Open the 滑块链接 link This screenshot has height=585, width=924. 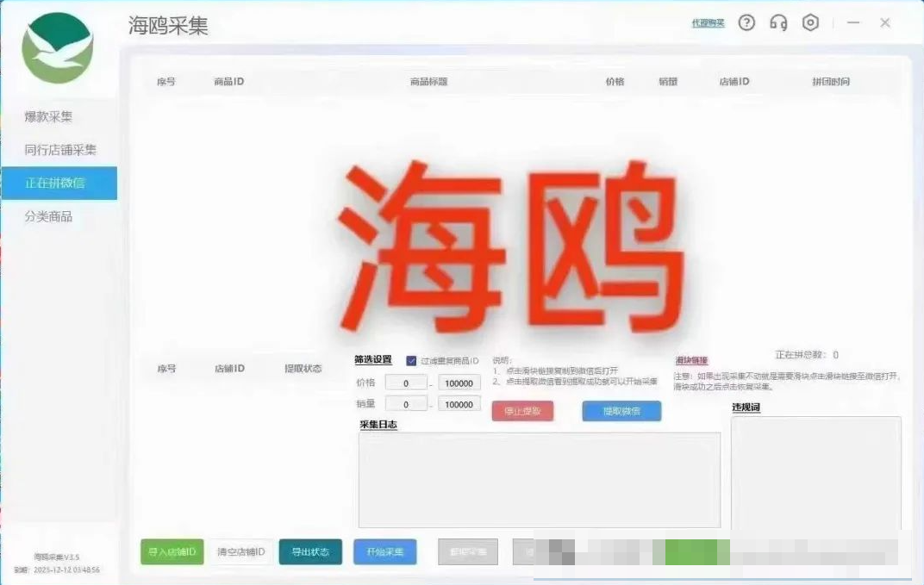coord(691,360)
